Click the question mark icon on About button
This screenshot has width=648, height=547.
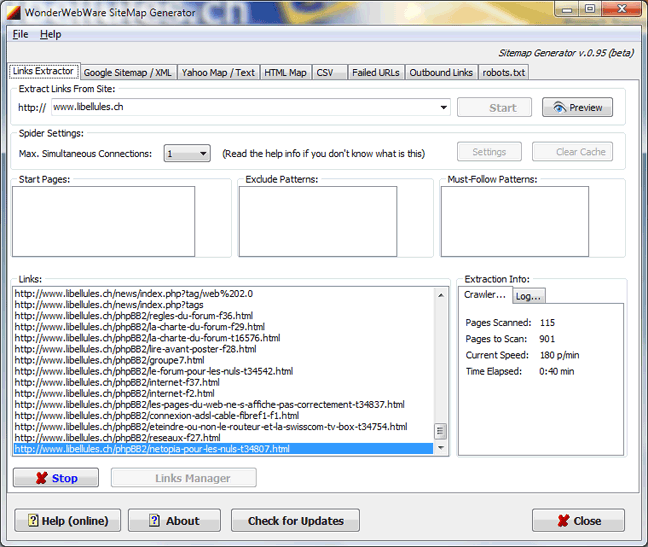coord(154,520)
